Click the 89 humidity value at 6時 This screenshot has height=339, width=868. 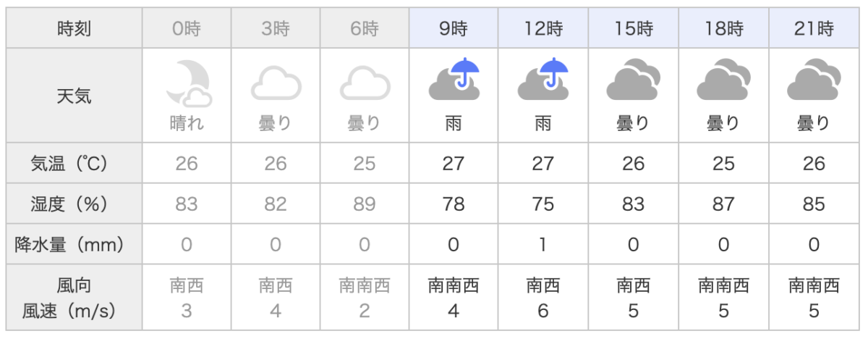pos(365,204)
